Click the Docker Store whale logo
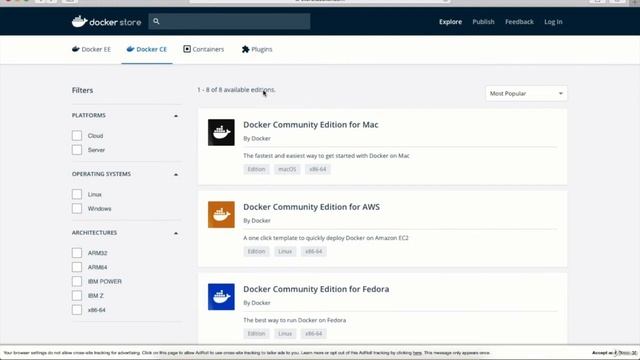Viewport: 640px width, 360px height. (x=106, y=22)
